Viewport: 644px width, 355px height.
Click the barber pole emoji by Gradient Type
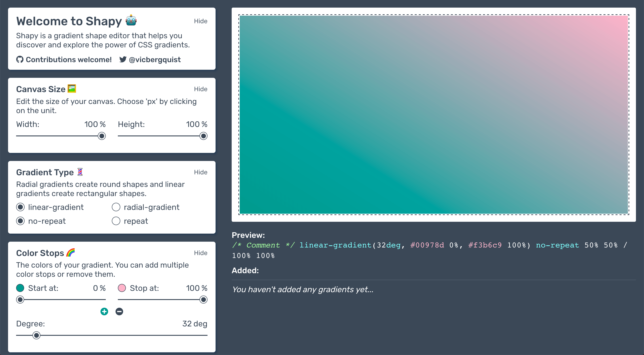[80, 172]
